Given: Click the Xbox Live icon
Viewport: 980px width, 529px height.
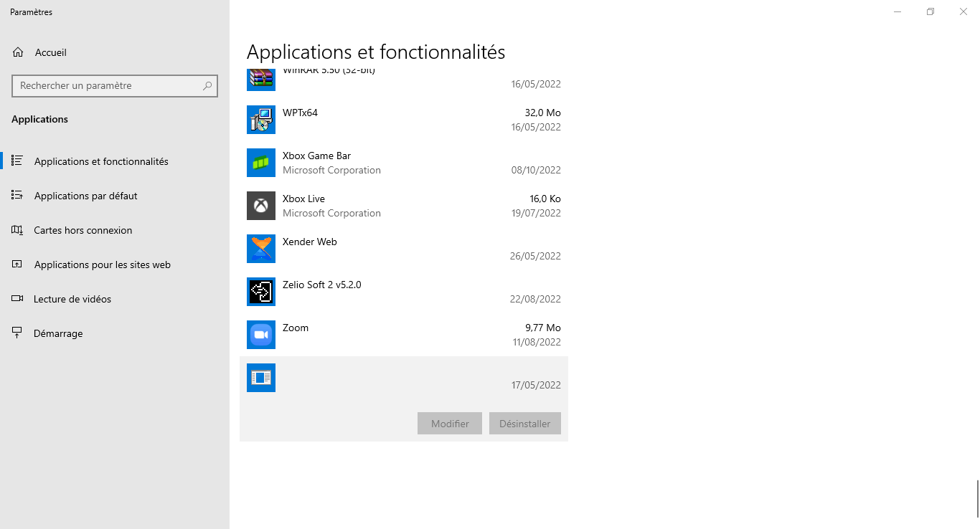Looking at the screenshot, I should tap(261, 206).
